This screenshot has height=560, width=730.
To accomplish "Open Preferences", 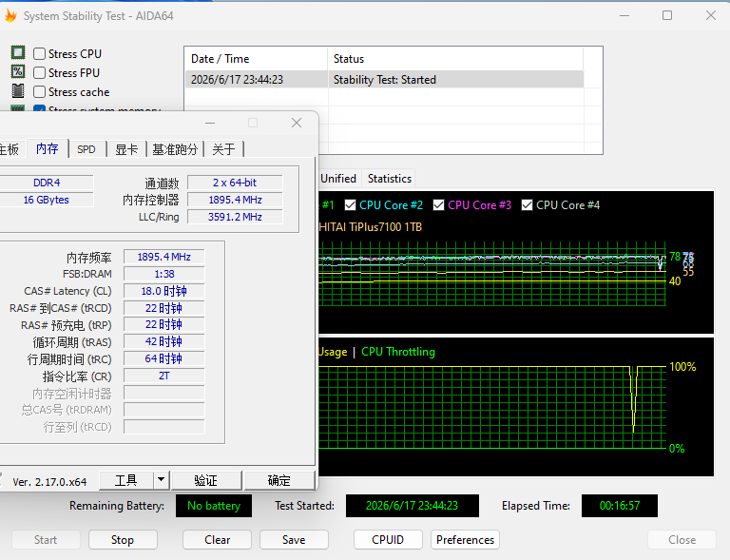I will coord(465,540).
